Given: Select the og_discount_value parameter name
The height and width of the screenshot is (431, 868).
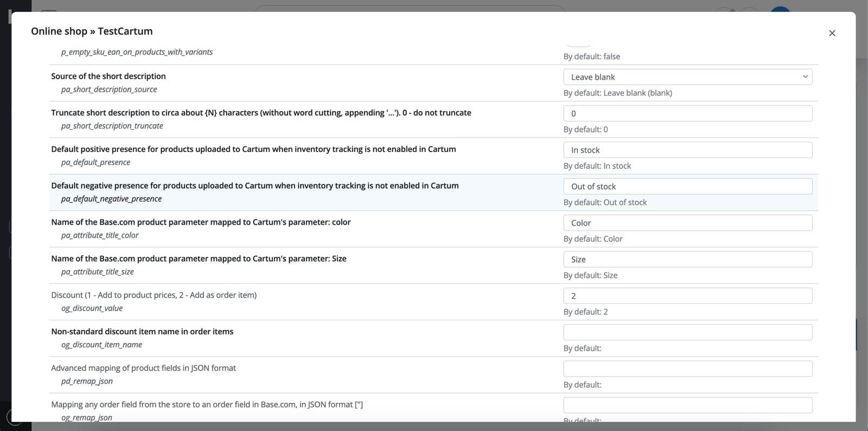Looking at the screenshot, I should [92, 307].
